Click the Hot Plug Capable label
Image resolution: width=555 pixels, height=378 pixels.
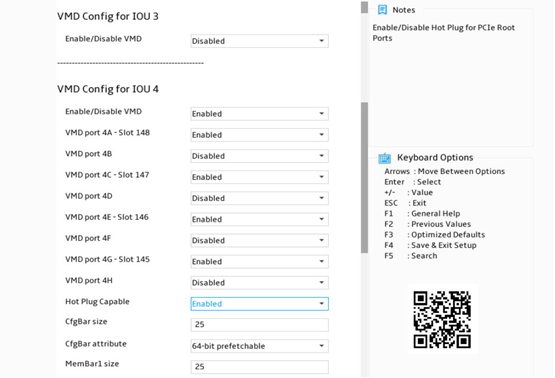tap(97, 302)
